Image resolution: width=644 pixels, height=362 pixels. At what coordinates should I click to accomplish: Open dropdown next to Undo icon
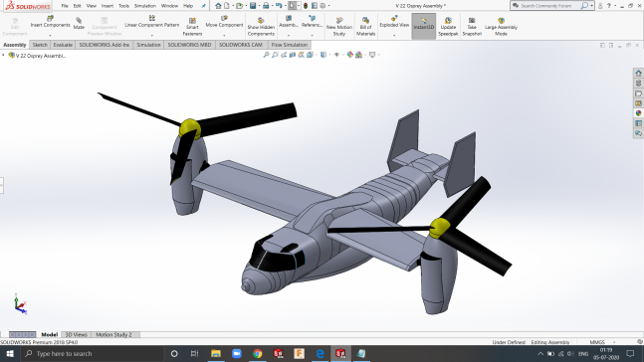[x=286, y=6]
